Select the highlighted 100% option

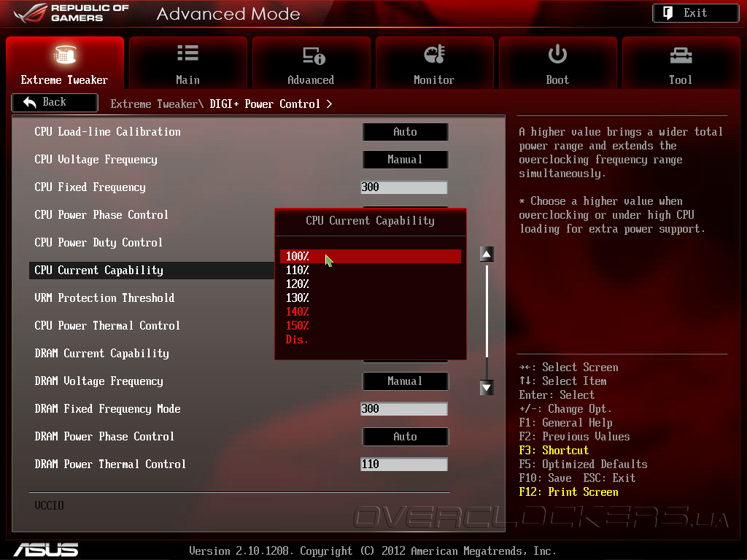tap(370, 256)
